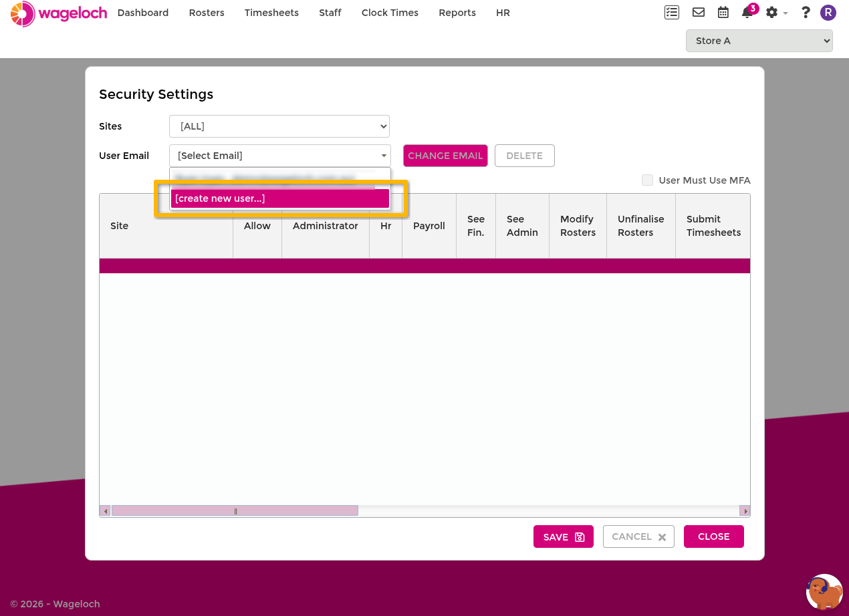
Task: Open the user avatar R menu
Action: pos(828,13)
